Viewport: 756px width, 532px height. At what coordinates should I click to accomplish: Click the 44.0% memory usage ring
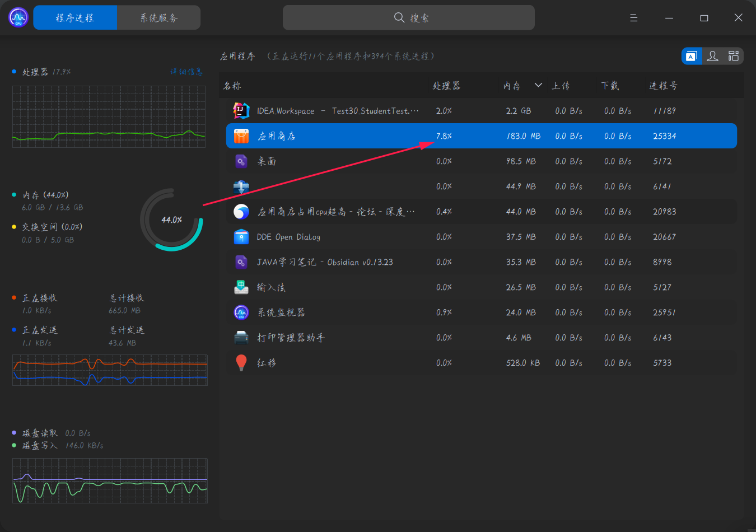pos(172,220)
